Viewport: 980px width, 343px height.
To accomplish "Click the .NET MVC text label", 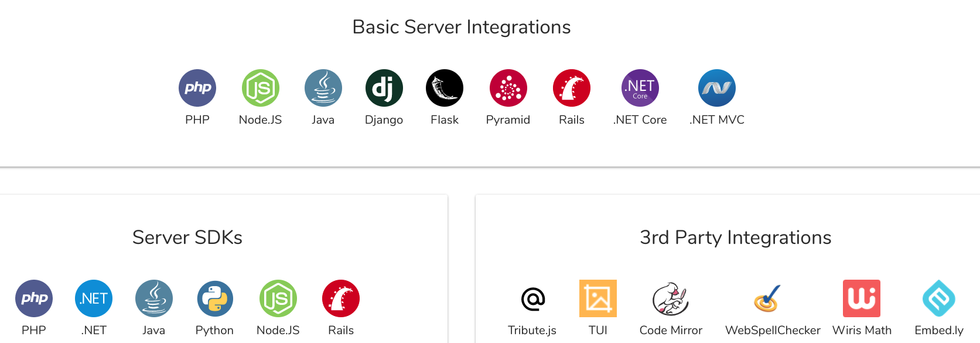I will coord(717,120).
